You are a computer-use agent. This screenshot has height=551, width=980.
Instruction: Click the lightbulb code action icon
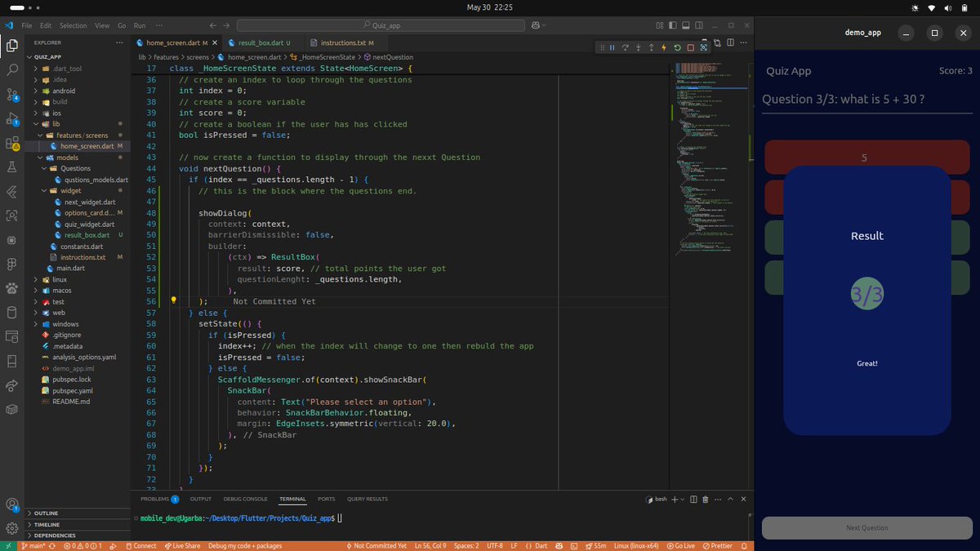click(173, 301)
